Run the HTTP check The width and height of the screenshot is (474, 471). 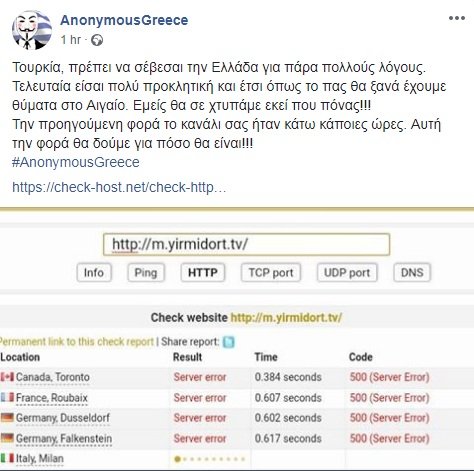coord(203,273)
